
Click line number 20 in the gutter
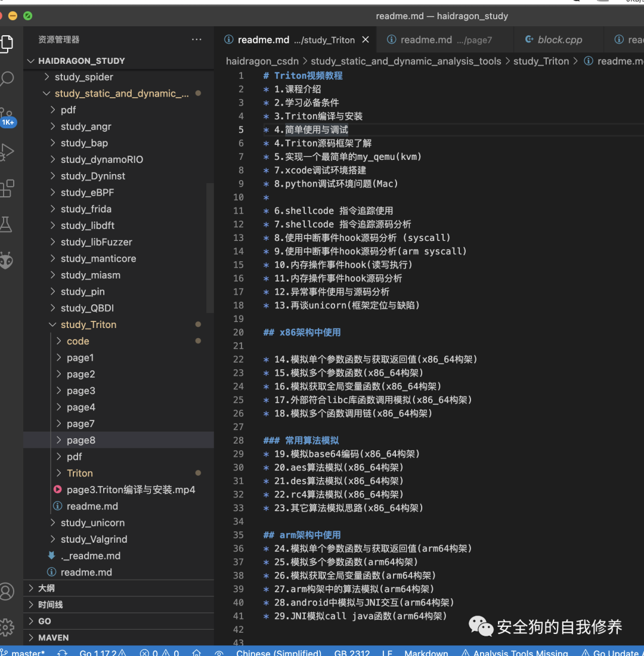[x=239, y=332]
